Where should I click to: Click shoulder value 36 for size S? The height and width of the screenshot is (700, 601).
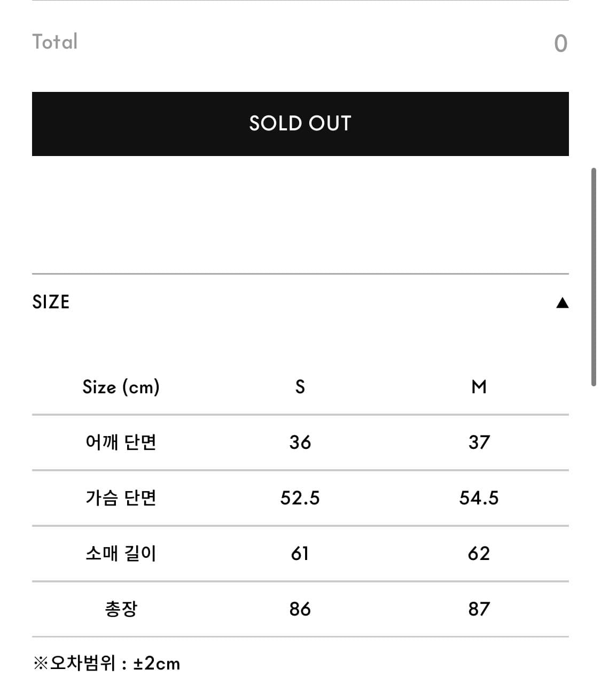point(300,442)
